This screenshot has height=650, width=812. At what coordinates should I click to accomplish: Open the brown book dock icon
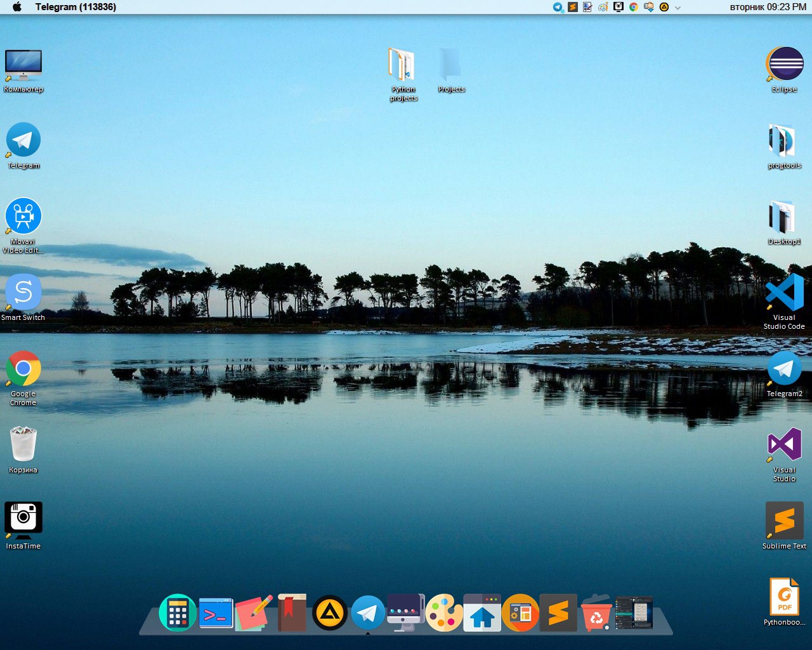click(292, 613)
